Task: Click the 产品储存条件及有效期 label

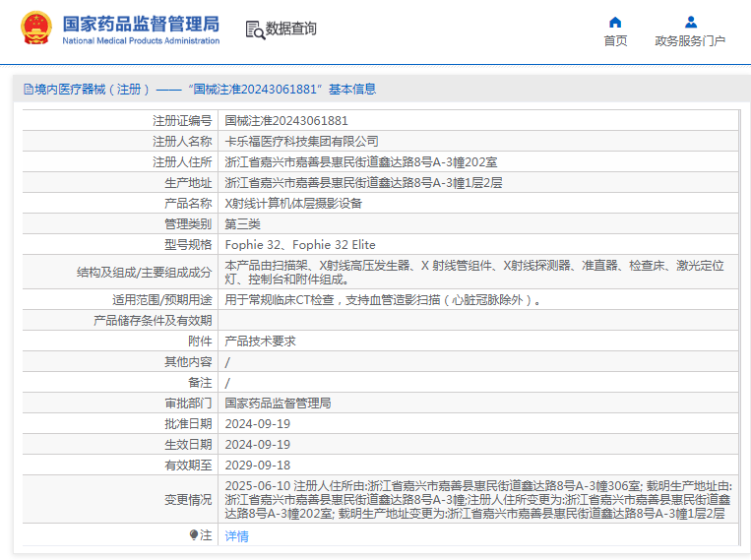Action: tap(153, 321)
